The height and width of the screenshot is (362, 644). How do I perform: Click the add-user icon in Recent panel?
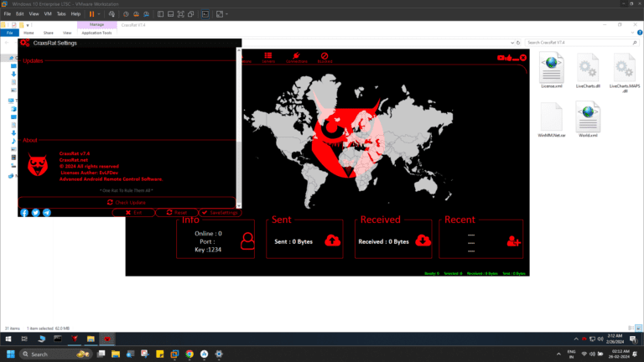point(513,241)
